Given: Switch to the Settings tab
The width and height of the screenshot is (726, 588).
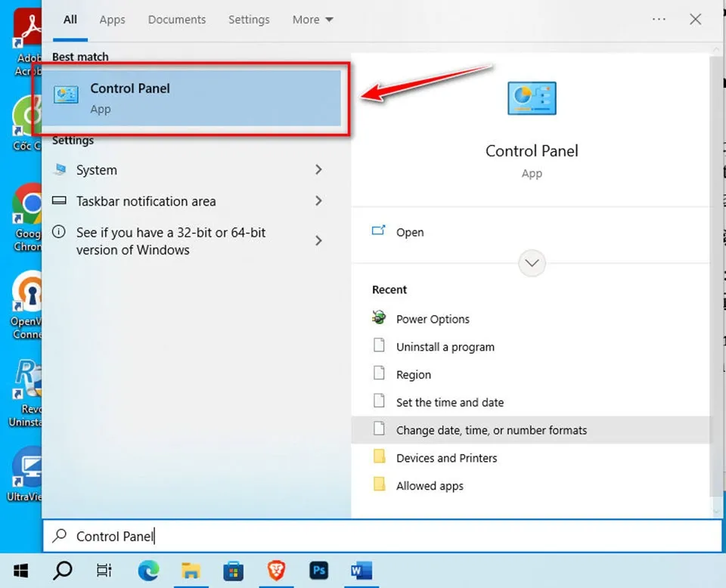Looking at the screenshot, I should [x=249, y=20].
